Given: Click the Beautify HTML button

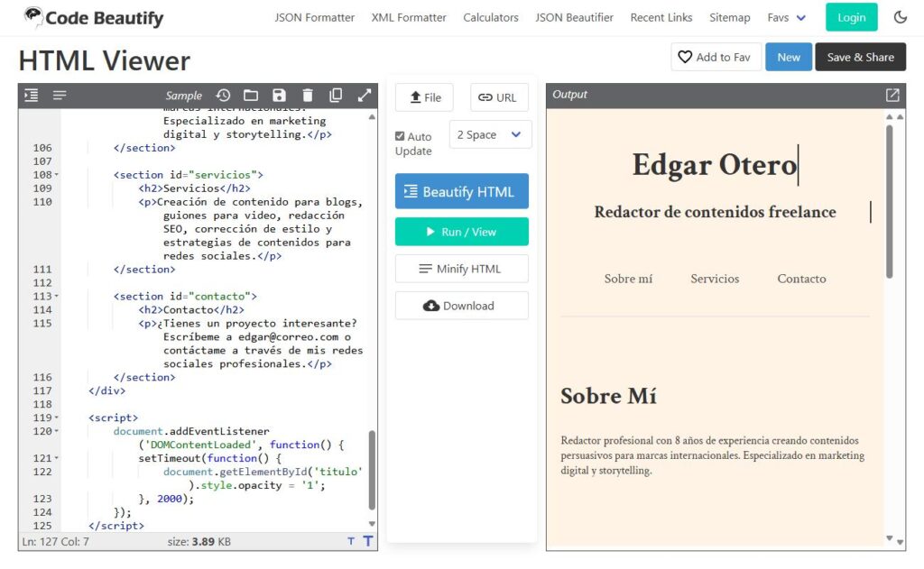Looking at the screenshot, I should tap(461, 191).
